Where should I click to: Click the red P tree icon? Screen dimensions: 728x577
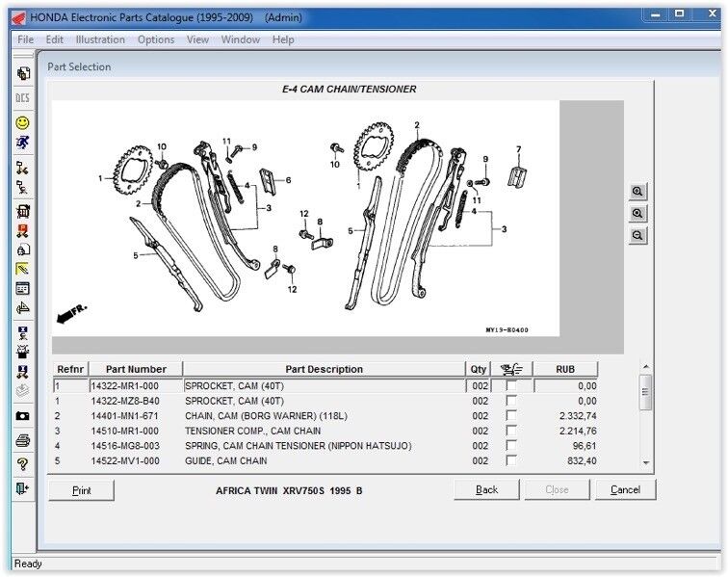click(x=23, y=230)
